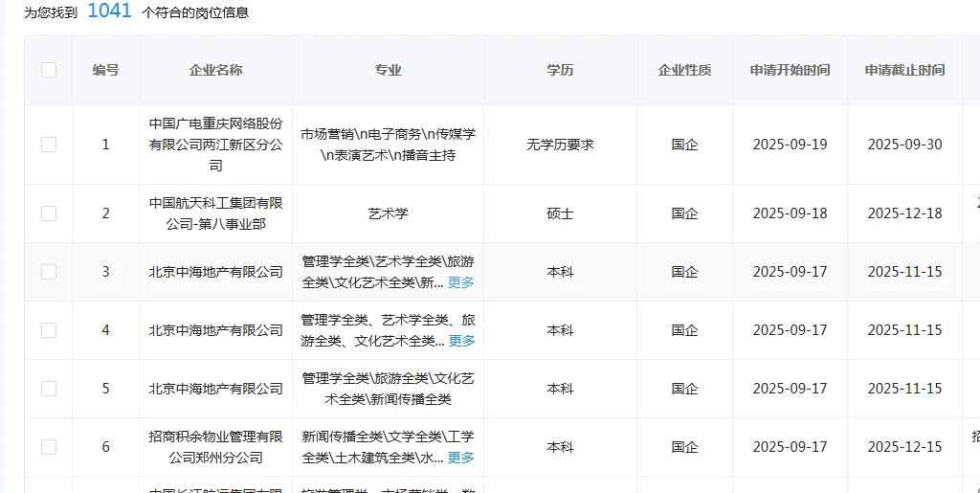Open company 中国航天科工集团有限公司-第八事业部
980x493 pixels.
[215, 213]
